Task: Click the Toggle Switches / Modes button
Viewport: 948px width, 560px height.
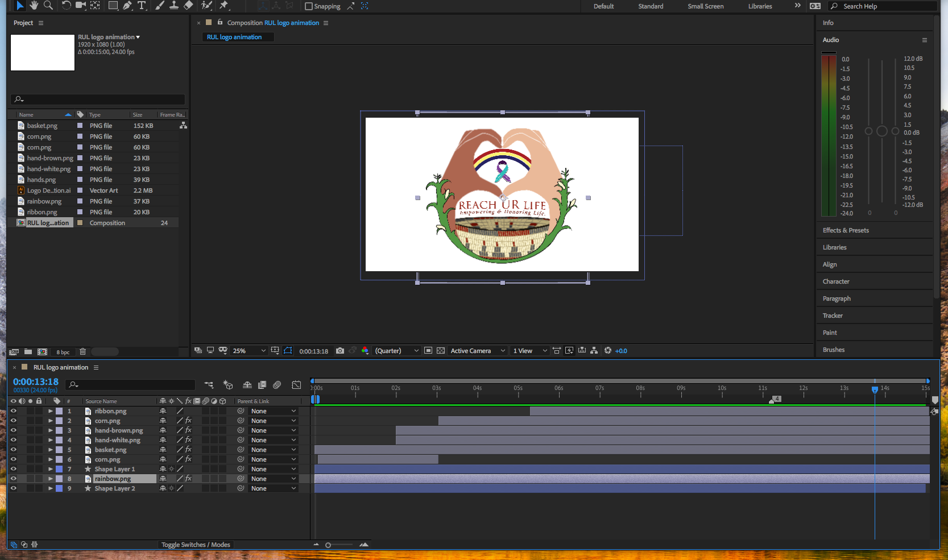Action: pos(196,545)
